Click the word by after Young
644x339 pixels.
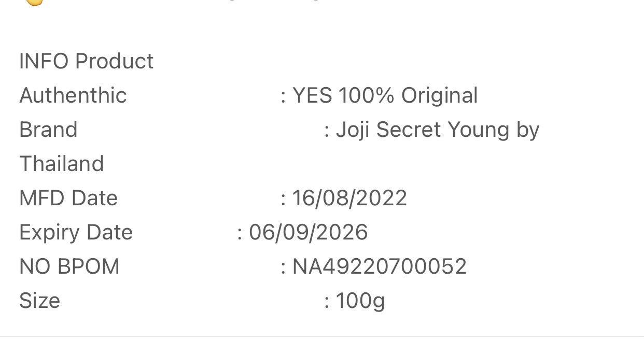[x=528, y=130]
